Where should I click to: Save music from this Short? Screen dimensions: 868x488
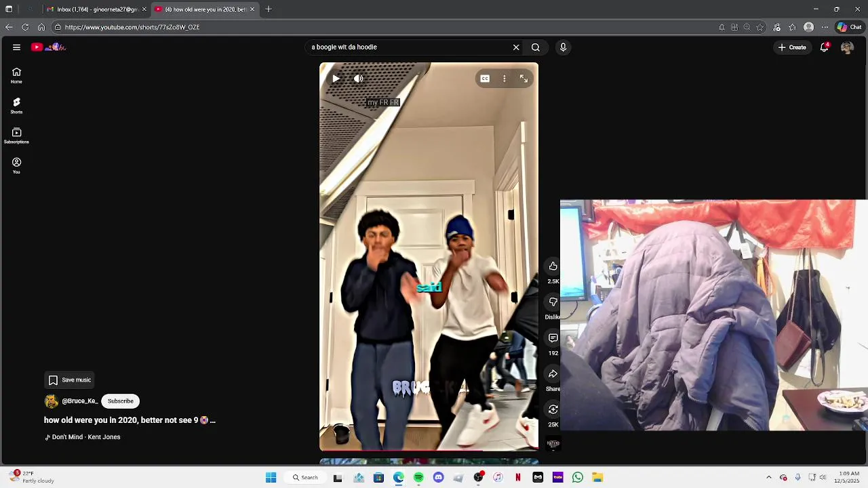69,380
